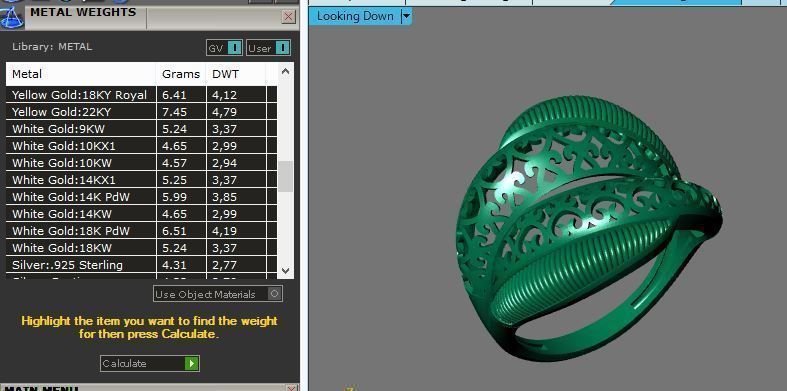The height and width of the screenshot is (391, 787).
Task: Select Yellow Gold:22KY row
Action: 141,112
